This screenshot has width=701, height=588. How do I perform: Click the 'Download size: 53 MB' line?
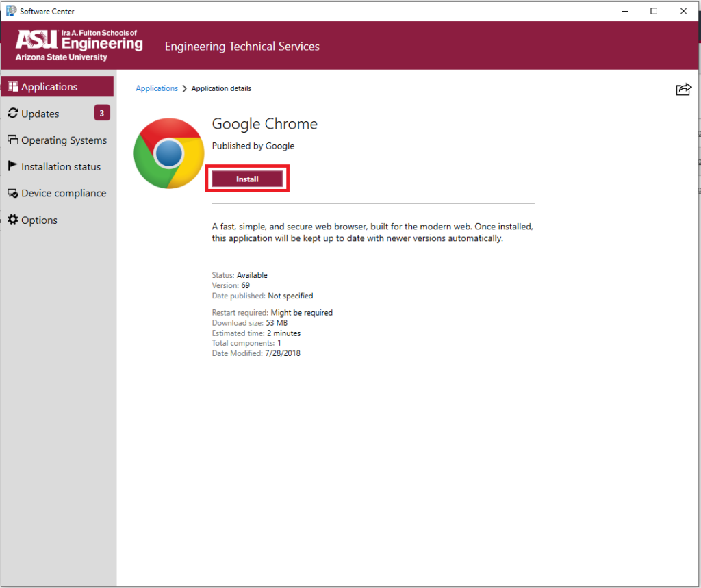[250, 323]
